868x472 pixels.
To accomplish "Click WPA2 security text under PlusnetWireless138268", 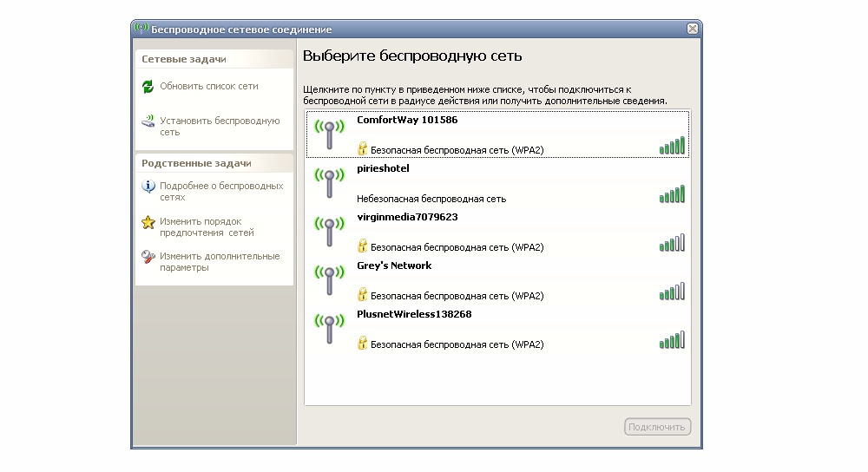I will (457, 344).
